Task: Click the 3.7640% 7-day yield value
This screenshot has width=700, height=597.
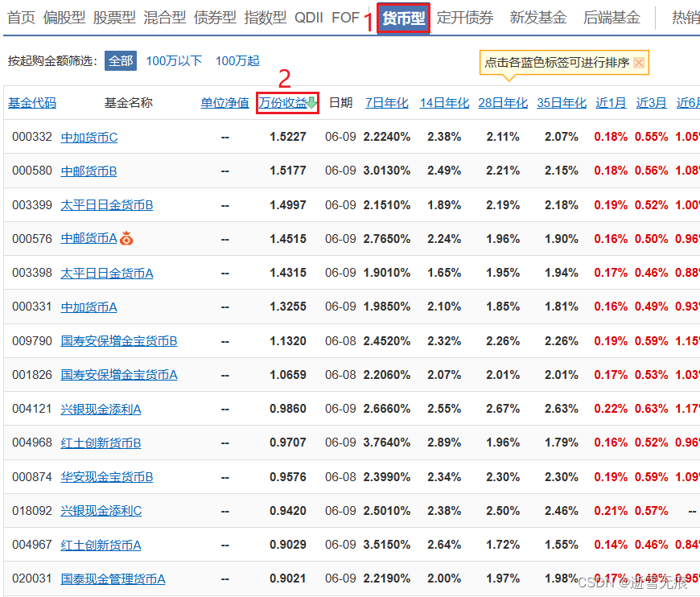Action: click(386, 443)
